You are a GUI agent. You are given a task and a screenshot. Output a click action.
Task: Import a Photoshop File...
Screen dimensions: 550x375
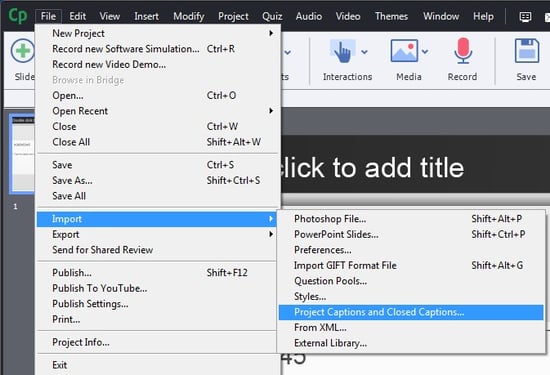411,219
